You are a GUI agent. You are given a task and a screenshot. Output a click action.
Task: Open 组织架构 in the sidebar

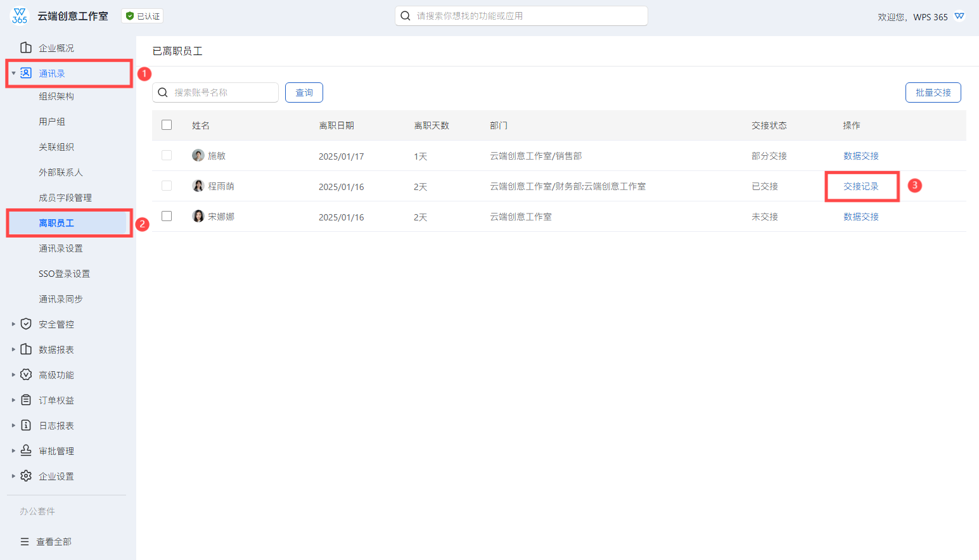(x=56, y=96)
